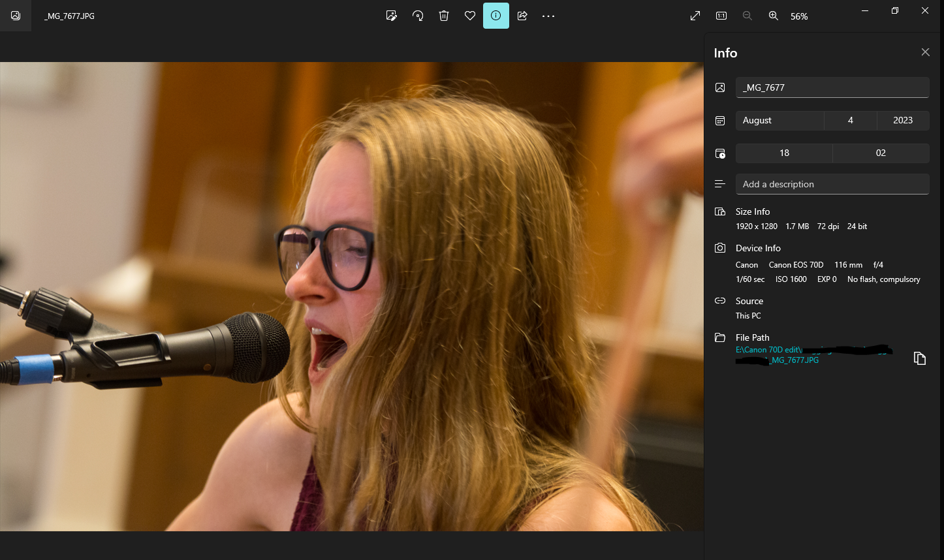
Task: Click the Add a description field
Action: click(832, 184)
